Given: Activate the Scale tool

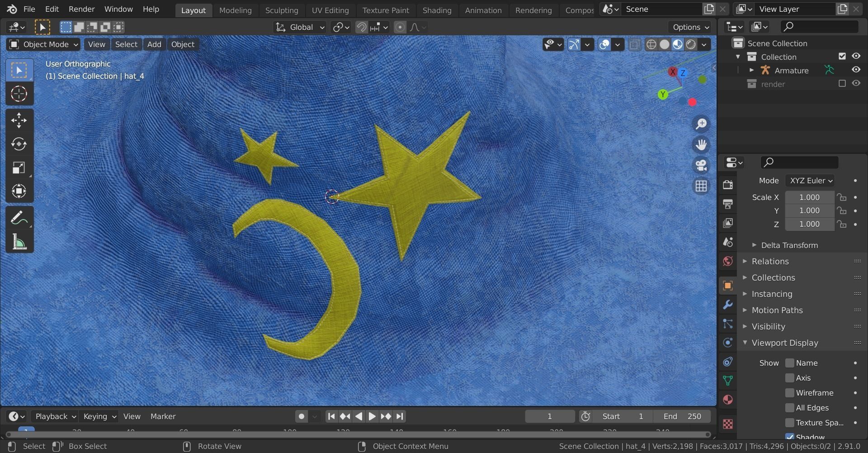Looking at the screenshot, I should click(19, 167).
